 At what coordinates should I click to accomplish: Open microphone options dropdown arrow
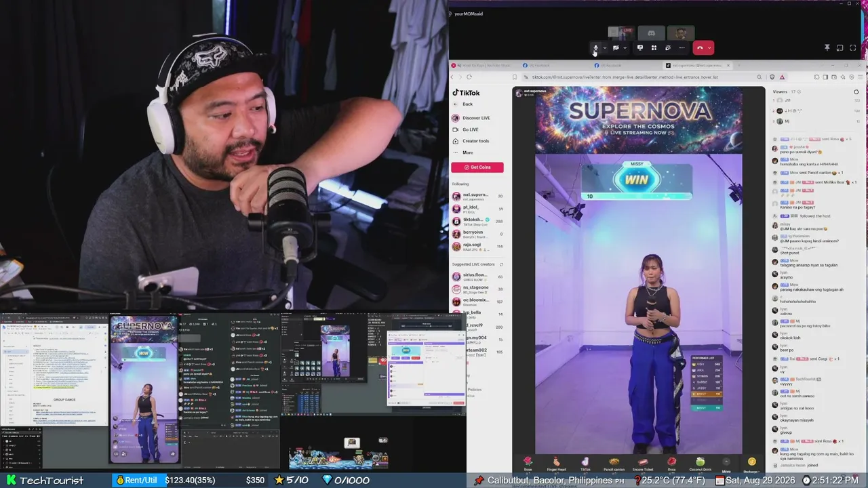[604, 48]
